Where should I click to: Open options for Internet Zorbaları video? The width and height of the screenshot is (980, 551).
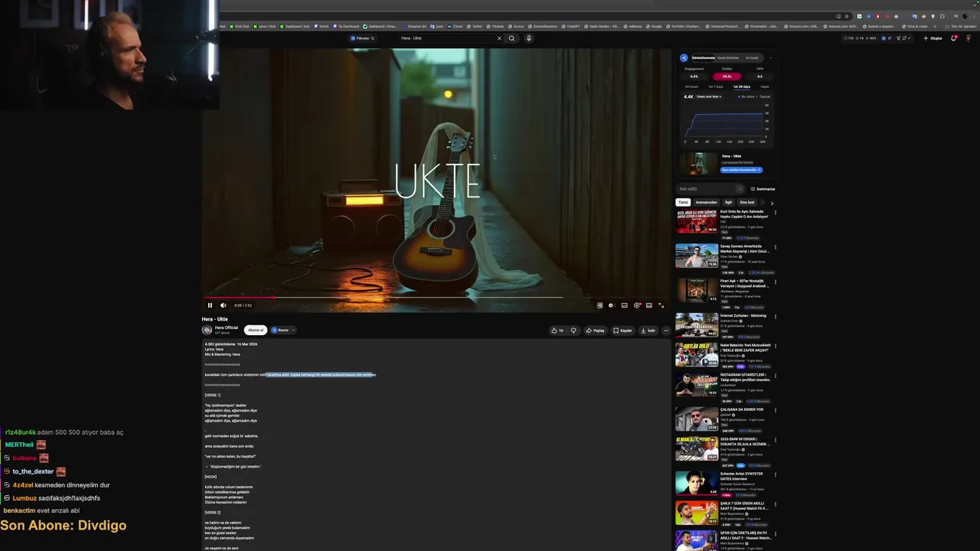coord(775,316)
